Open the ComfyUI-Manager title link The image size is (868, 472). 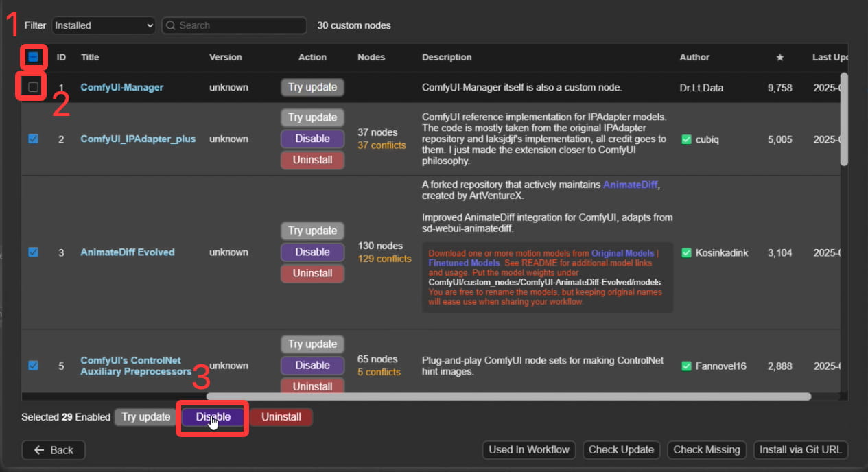point(122,87)
